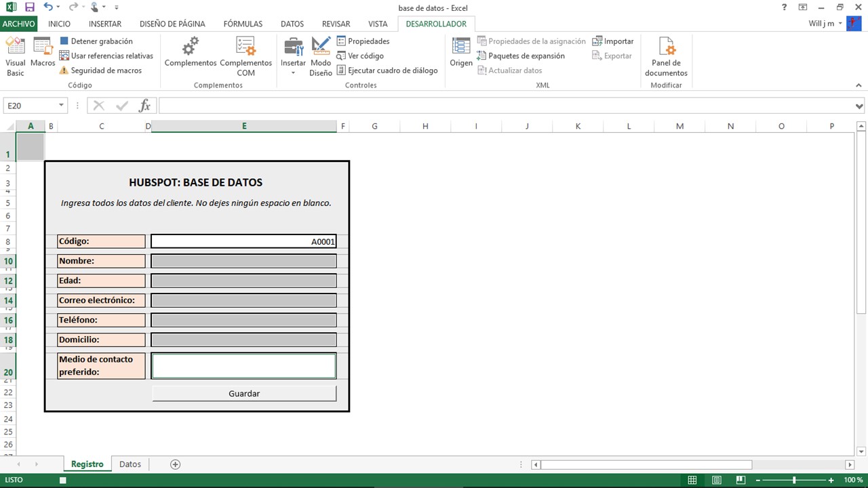Switch to Page Break Preview
The width and height of the screenshot is (868, 488).
[741, 480]
